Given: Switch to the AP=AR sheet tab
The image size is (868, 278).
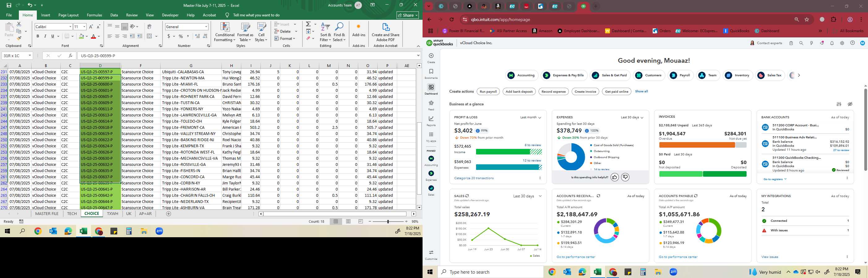Looking at the screenshot, I should [x=145, y=214].
